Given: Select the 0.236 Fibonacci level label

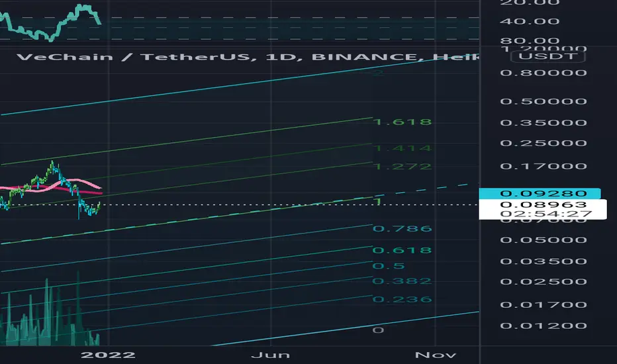Looking at the screenshot, I should [402, 299].
